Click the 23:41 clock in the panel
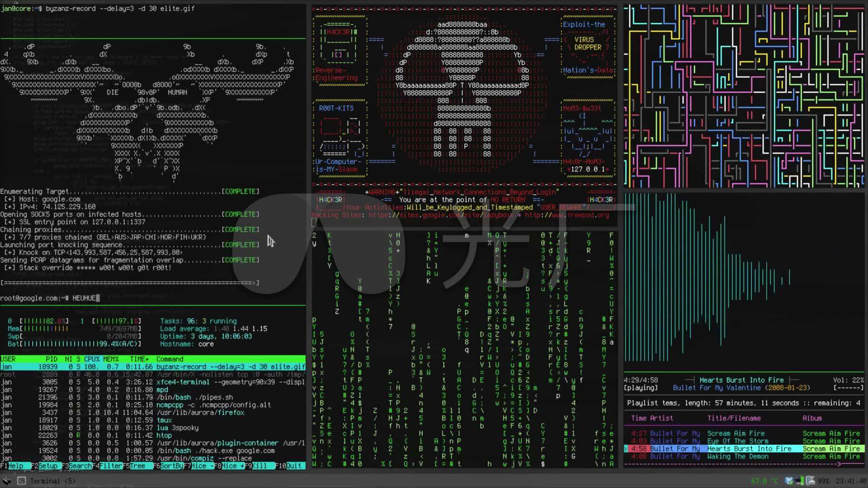868x488 pixels. coord(851,481)
